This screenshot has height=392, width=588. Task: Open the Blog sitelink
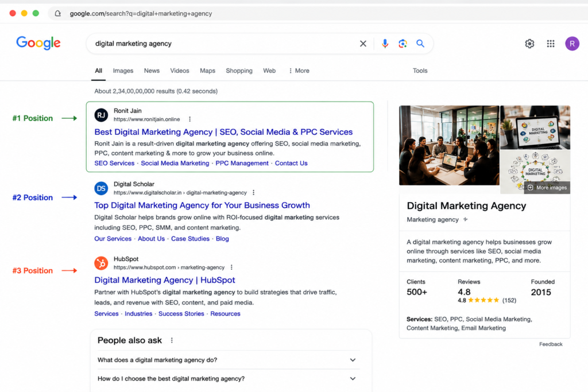(222, 239)
